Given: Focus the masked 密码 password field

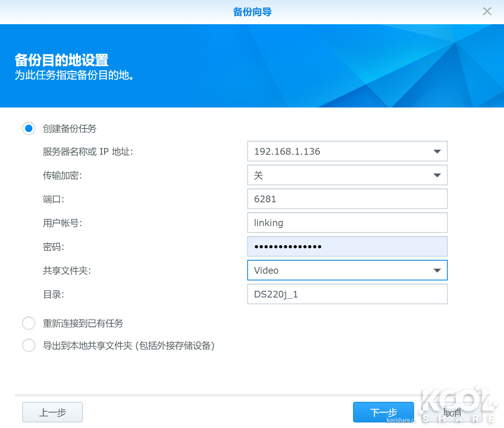Looking at the screenshot, I should pos(347,247).
